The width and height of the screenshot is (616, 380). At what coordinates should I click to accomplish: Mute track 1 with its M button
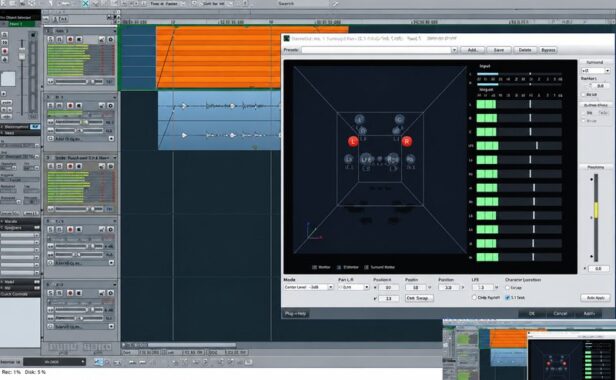pos(59,39)
